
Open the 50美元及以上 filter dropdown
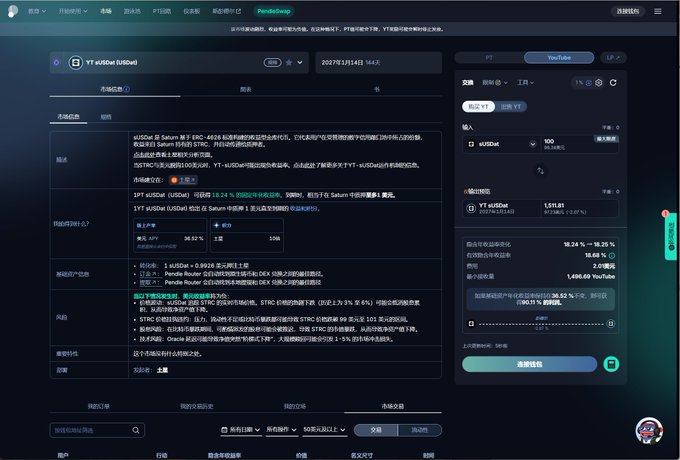coord(324,430)
